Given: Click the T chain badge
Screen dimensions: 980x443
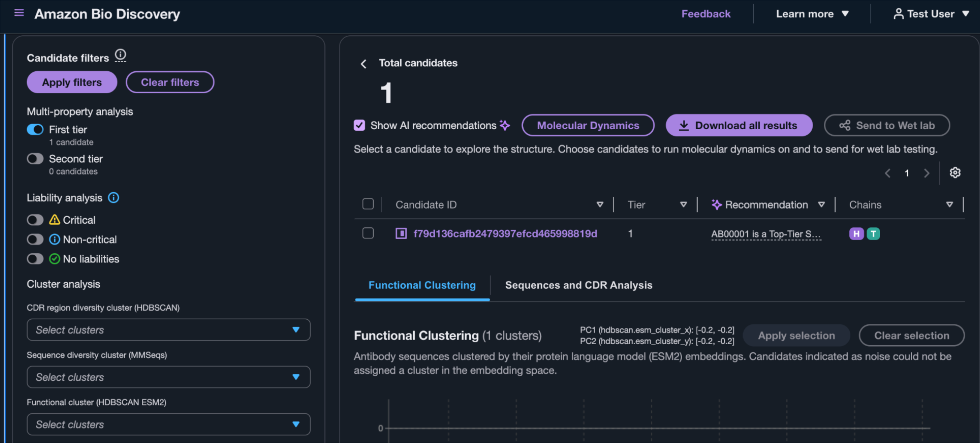Looking at the screenshot, I should pyautogui.click(x=873, y=234).
